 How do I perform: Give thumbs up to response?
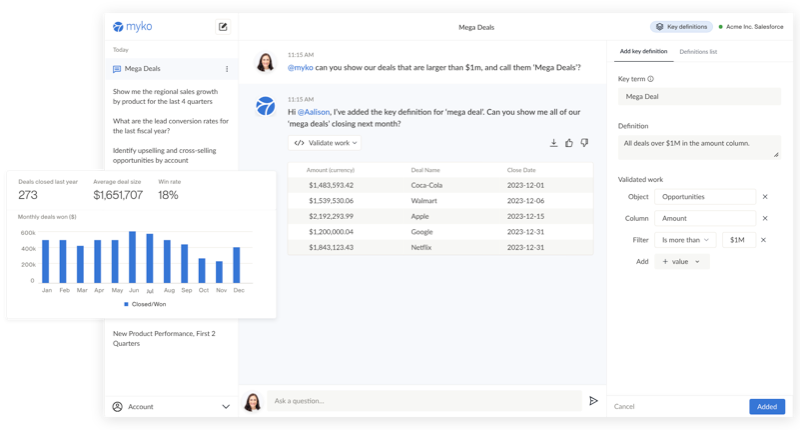click(x=569, y=143)
